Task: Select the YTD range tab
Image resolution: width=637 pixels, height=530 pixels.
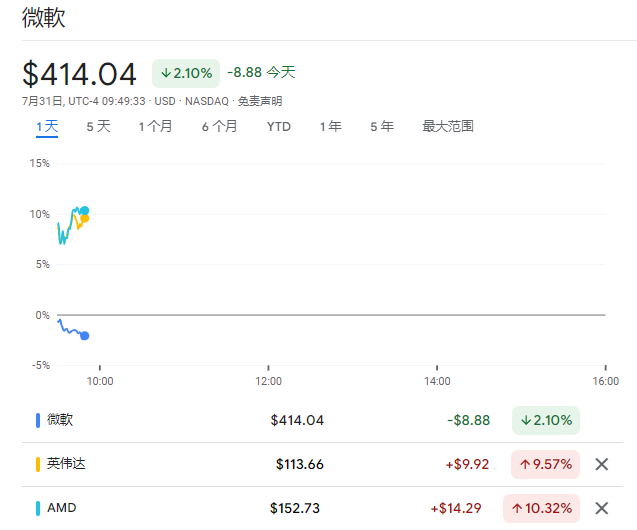Action: (x=279, y=127)
